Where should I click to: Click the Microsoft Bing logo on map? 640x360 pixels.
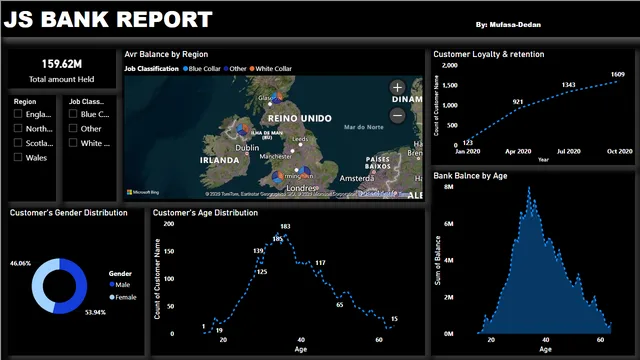(x=143, y=192)
